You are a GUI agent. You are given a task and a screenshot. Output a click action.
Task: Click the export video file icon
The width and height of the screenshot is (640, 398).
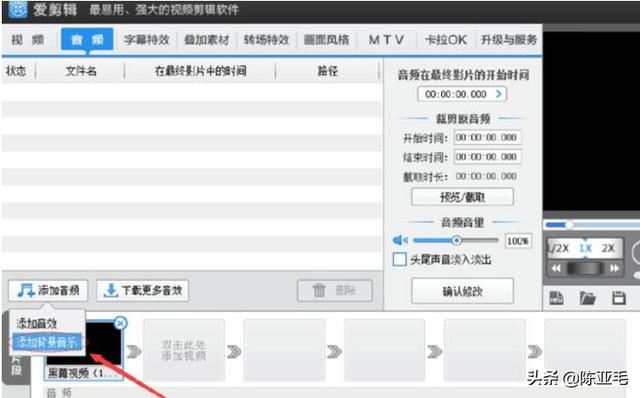[556, 298]
